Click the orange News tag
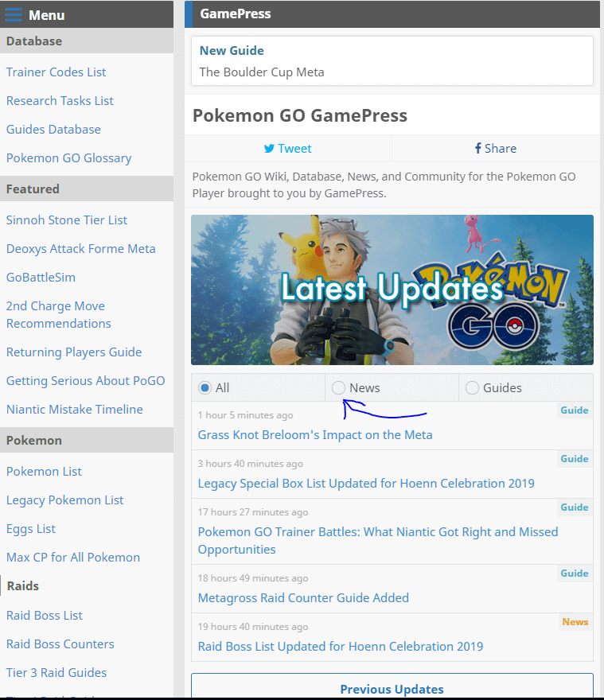The width and height of the screenshot is (604, 700). pyautogui.click(x=575, y=622)
